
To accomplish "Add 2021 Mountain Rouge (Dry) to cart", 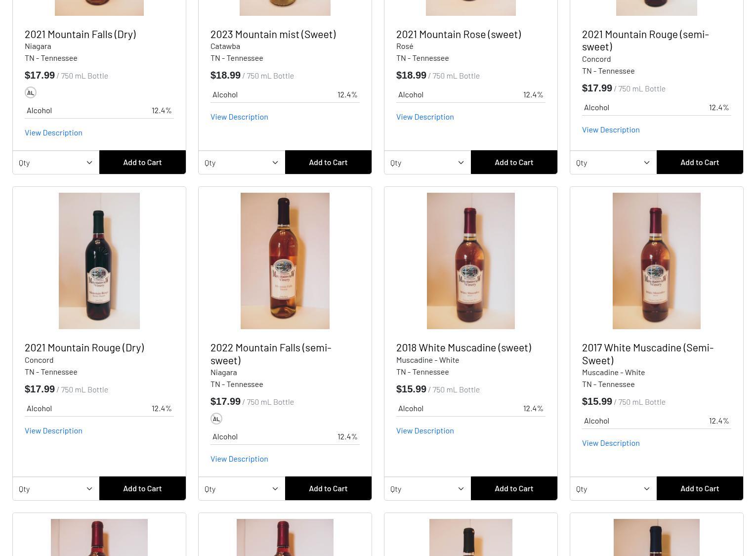I will pos(142,488).
